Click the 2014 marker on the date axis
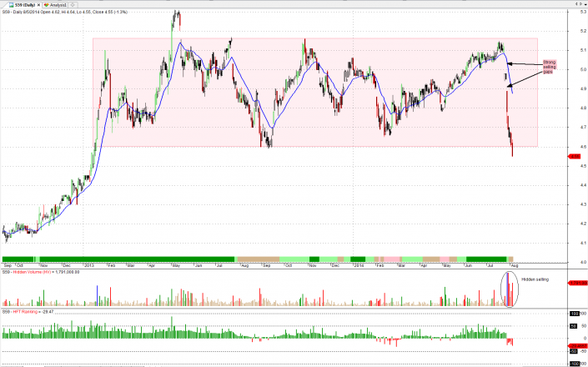This screenshot has width=588, height=367. click(358, 265)
